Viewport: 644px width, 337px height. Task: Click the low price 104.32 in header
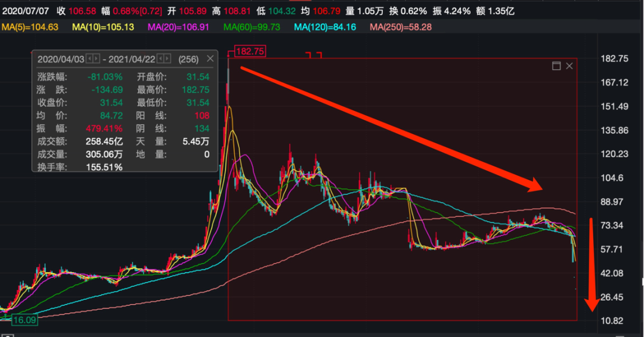281,11
